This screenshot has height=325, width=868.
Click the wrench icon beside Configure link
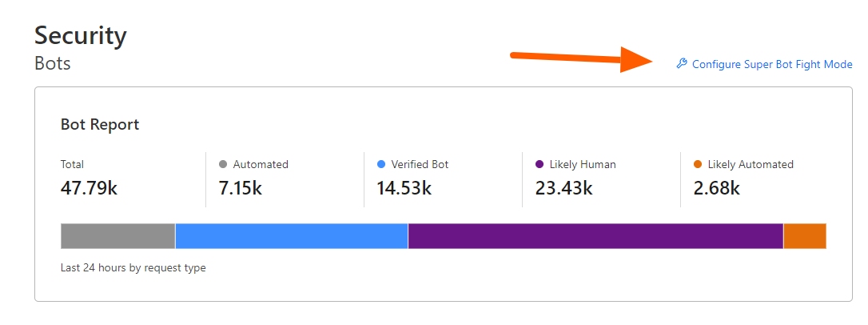682,64
